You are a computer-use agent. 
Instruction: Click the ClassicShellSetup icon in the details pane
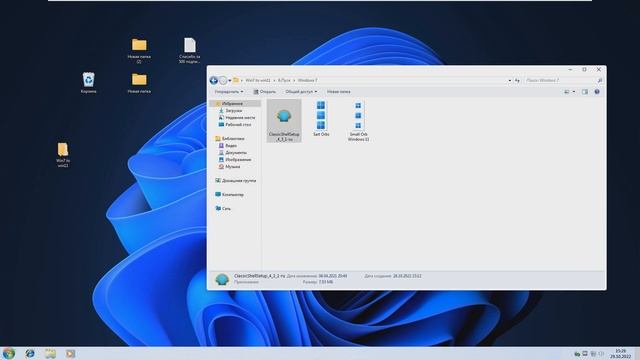coord(222,280)
